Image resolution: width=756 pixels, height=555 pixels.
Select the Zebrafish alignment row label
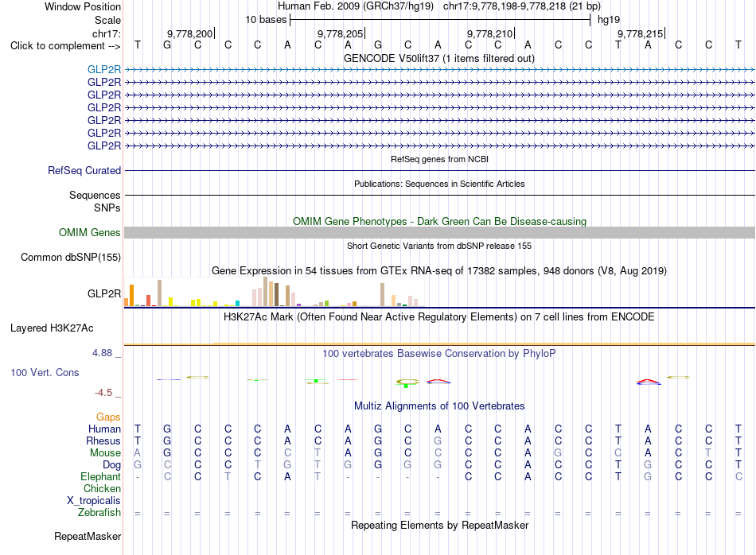pos(99,513)
